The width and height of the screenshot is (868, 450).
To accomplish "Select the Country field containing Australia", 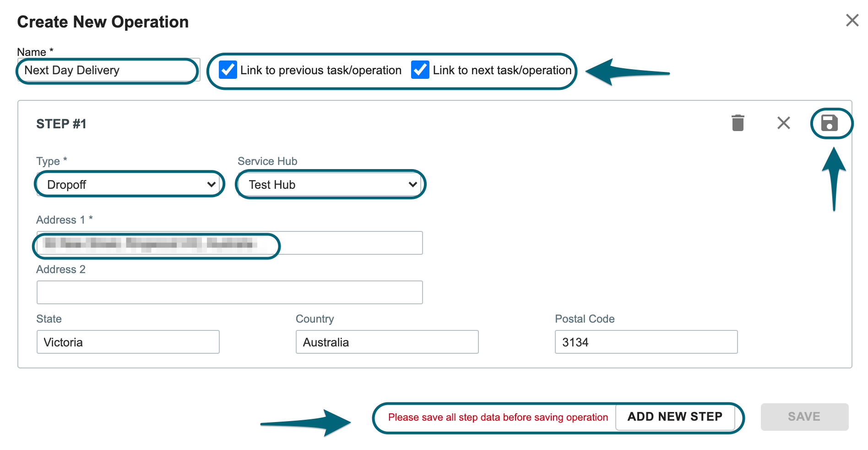I will tap(387, 342).
